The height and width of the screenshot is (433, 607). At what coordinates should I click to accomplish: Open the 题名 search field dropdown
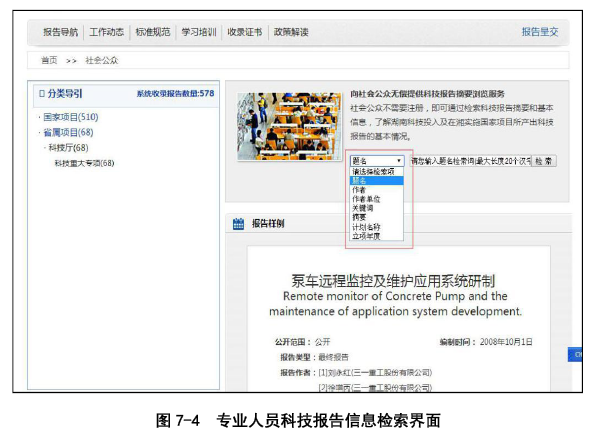377,160
